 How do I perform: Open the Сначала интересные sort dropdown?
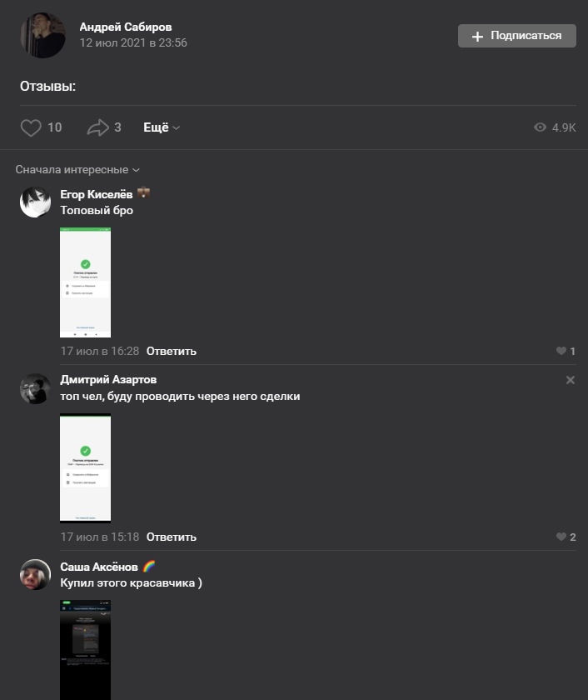point(77,170)
